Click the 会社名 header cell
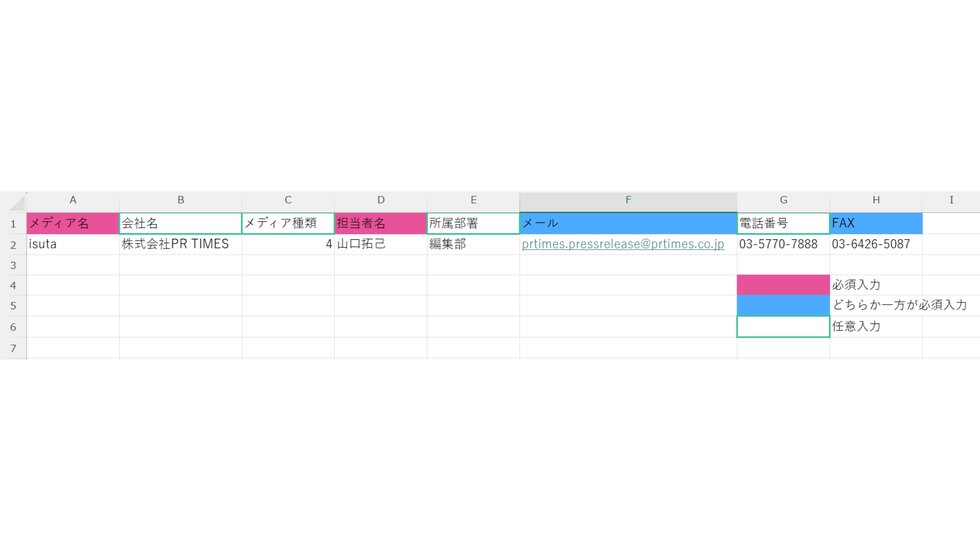Image resolution: width=980 pixels, height=551 pixels. pos(180,223)
